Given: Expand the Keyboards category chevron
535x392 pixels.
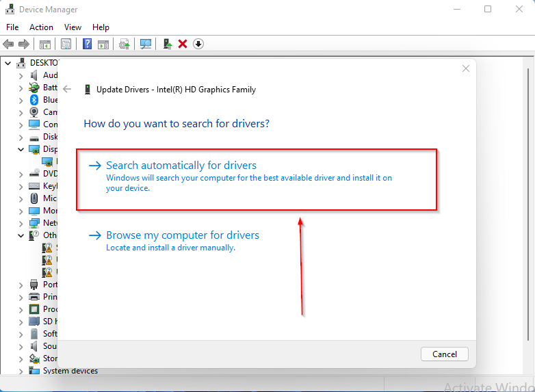Looking at the screenshot, I should pyautogui.click(x=21, y=187).
